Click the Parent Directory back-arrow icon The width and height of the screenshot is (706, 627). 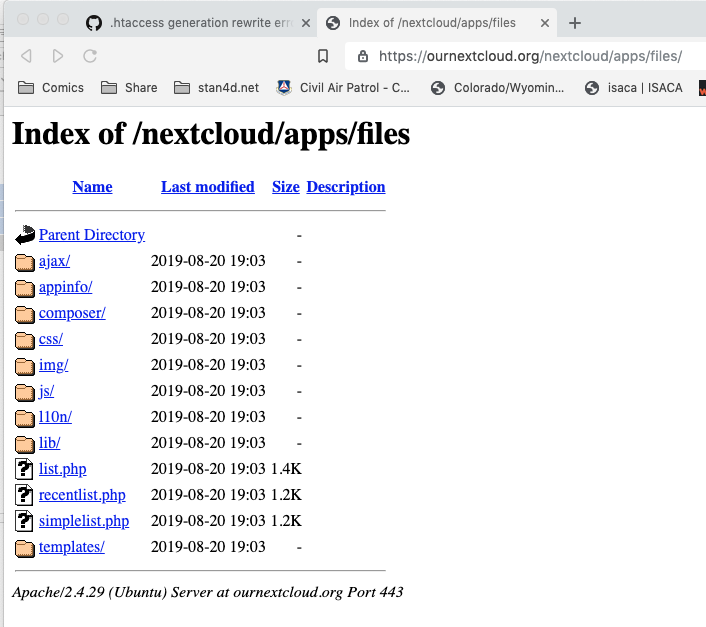25,235
